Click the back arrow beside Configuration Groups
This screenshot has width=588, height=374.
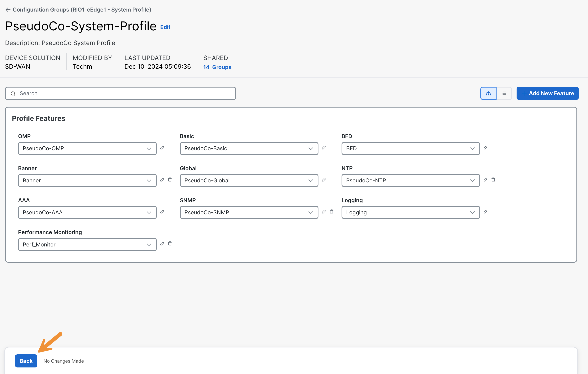[8, 10]
